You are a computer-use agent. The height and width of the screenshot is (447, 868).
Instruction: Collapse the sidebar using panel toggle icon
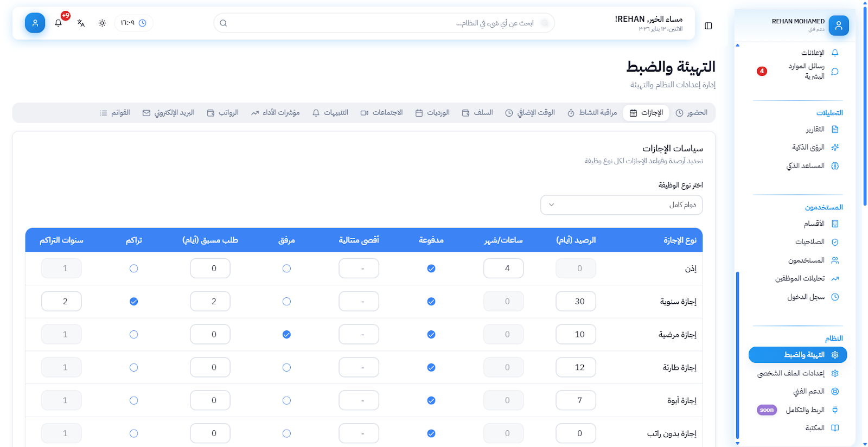(x=708, y=25)
